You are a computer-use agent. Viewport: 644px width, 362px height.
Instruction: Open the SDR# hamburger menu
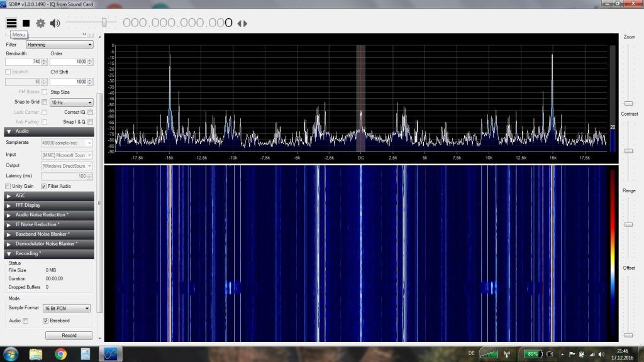pos(11,23)
